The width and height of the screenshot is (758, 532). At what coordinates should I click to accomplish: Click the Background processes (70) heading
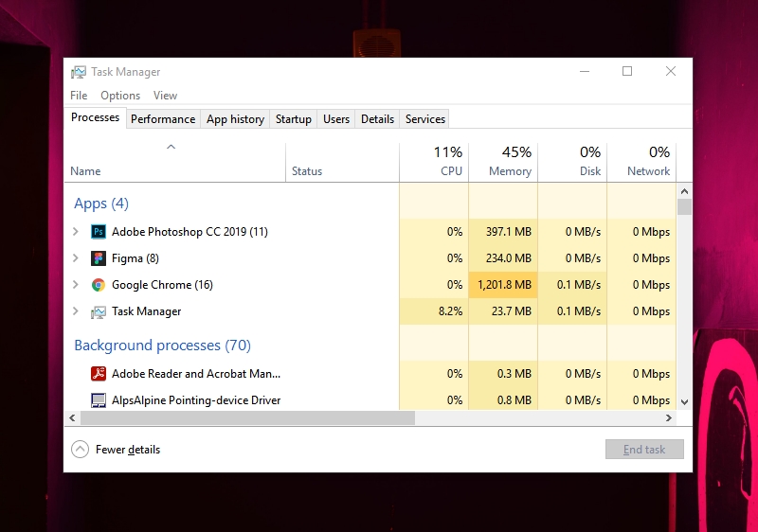(x=162, y=346)
